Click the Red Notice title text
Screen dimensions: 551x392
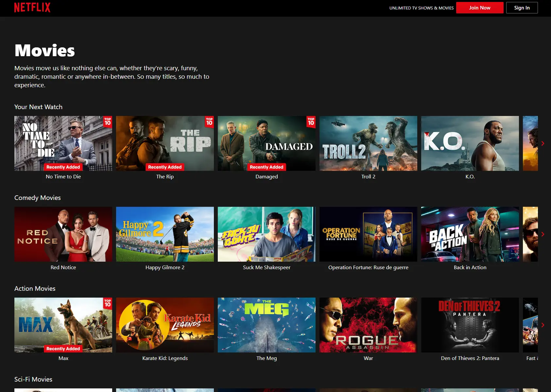pyautogui.click(x=63, y=267)
